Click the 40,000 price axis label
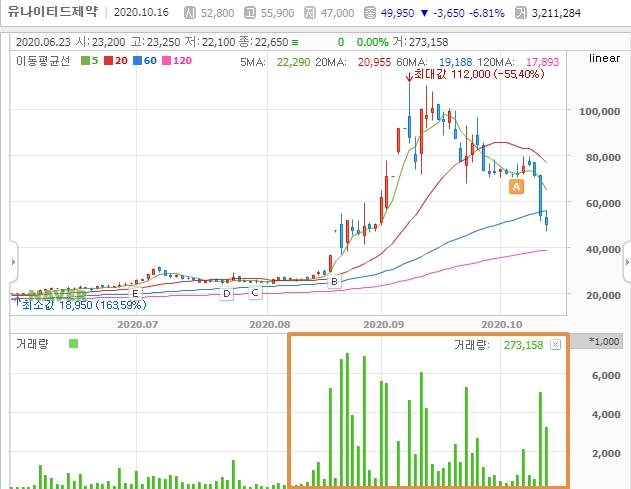This screenshot has width=631, height=489. [x=602, y=250]
